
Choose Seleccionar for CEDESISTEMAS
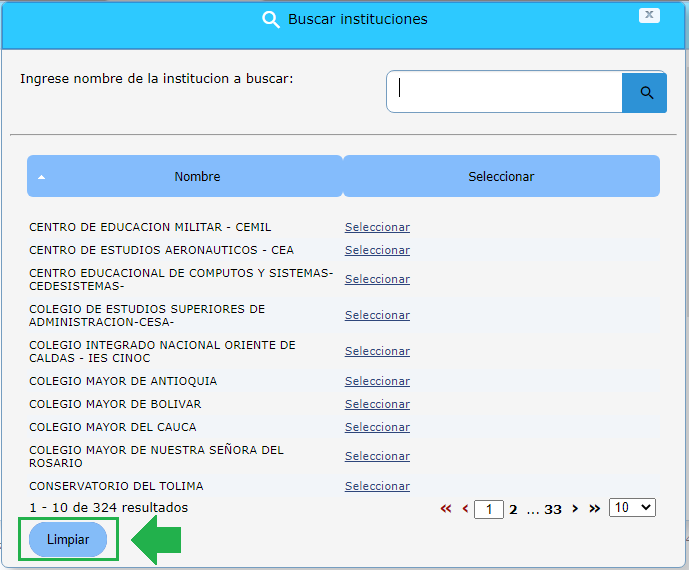click(x=377, y=279)
